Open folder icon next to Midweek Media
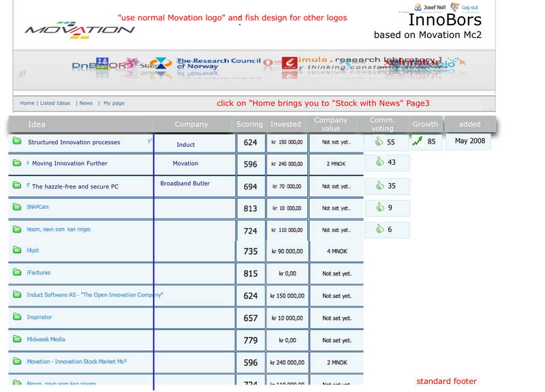Screen dimensions: 545x392 coord(16,338)
